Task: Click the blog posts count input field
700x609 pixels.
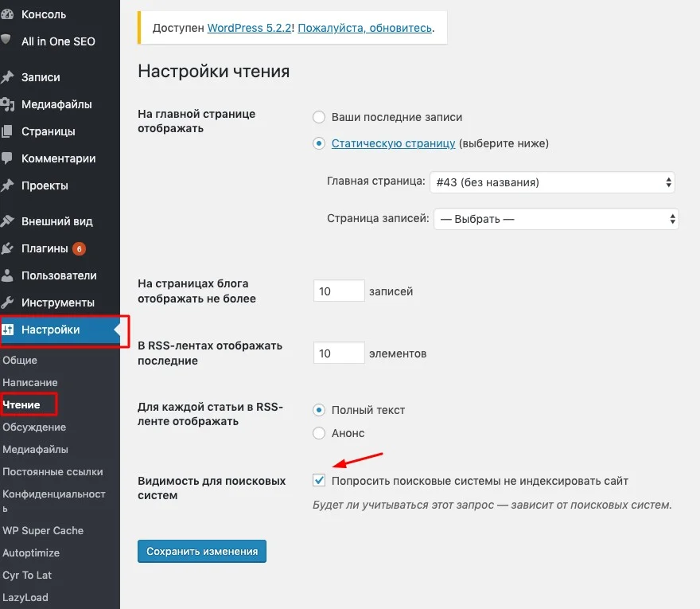Action: (338, 290)
